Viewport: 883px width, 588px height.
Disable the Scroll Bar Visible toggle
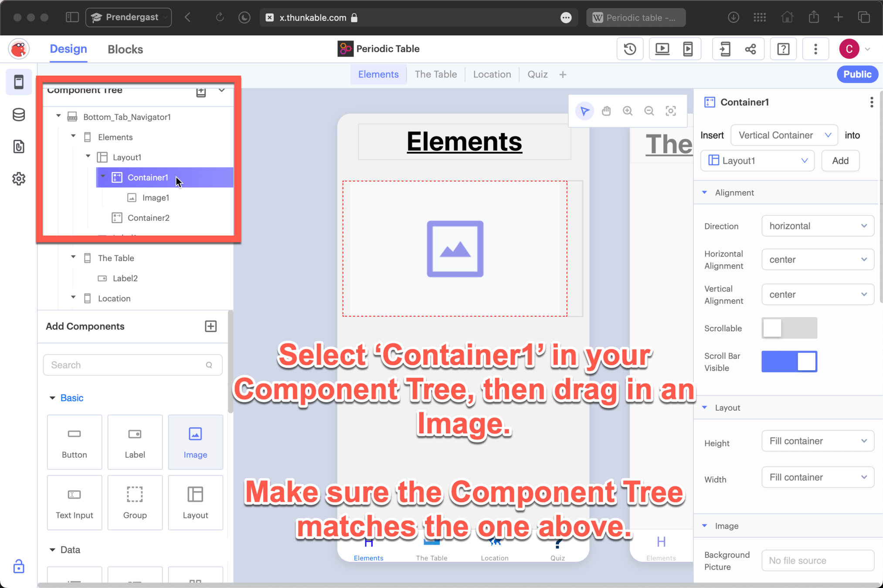click(789, 362)
